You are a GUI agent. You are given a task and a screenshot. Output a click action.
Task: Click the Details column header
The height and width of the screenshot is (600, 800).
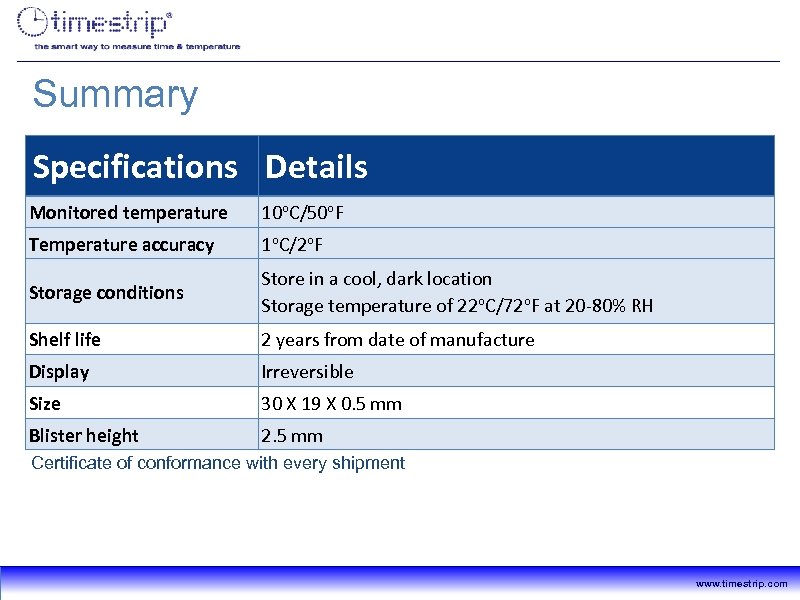pyautogui.click(x=516, y=166)
